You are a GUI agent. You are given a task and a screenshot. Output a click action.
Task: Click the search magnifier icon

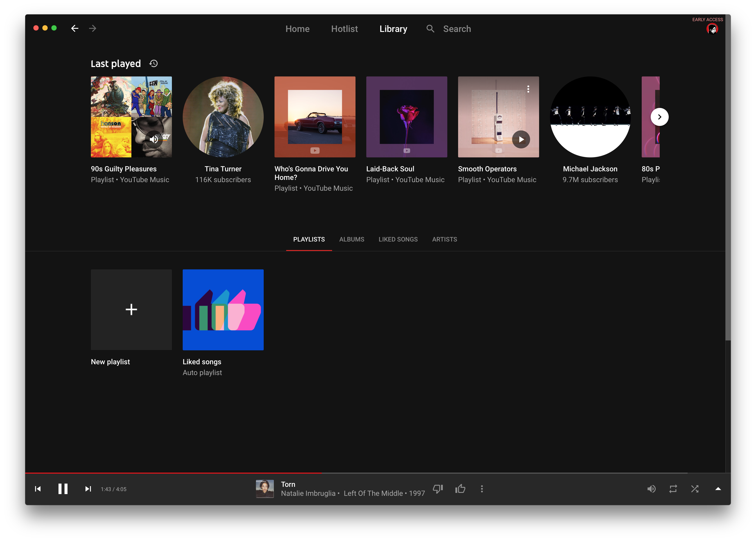tap(430, 29)
